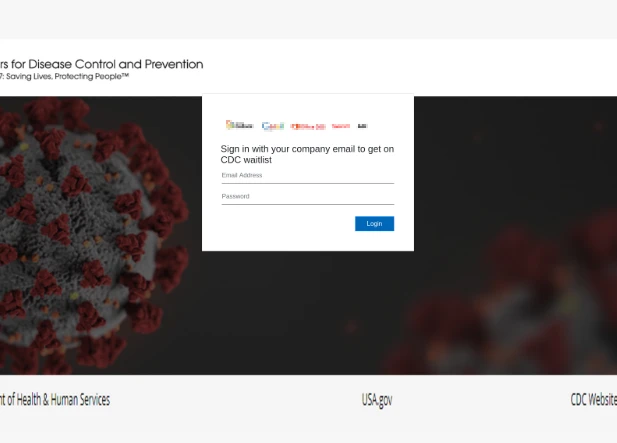The width and height of the screenshot is (617, 443).
Task: Click the Outlook logo icon
Action: (x=239, y=125)
